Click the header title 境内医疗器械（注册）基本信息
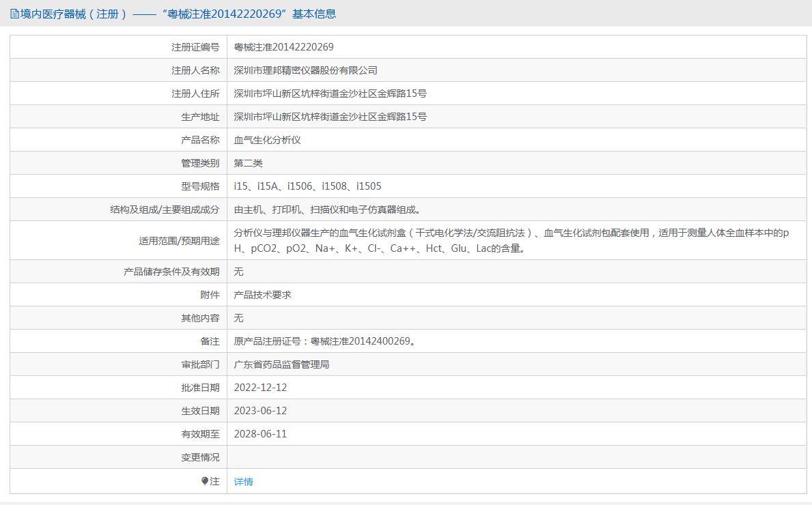812x505 pixels. pyautogui.click(x=178, y=14)
